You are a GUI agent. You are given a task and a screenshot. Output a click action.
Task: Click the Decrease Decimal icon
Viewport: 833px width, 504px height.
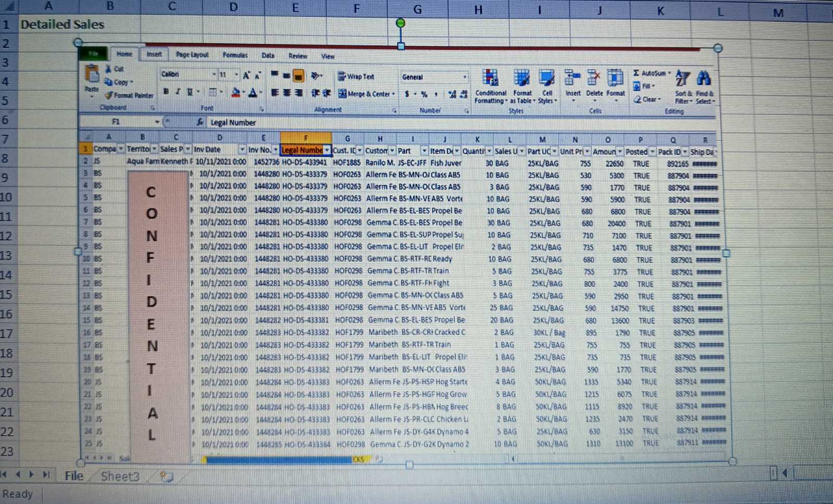coord(464,94)
